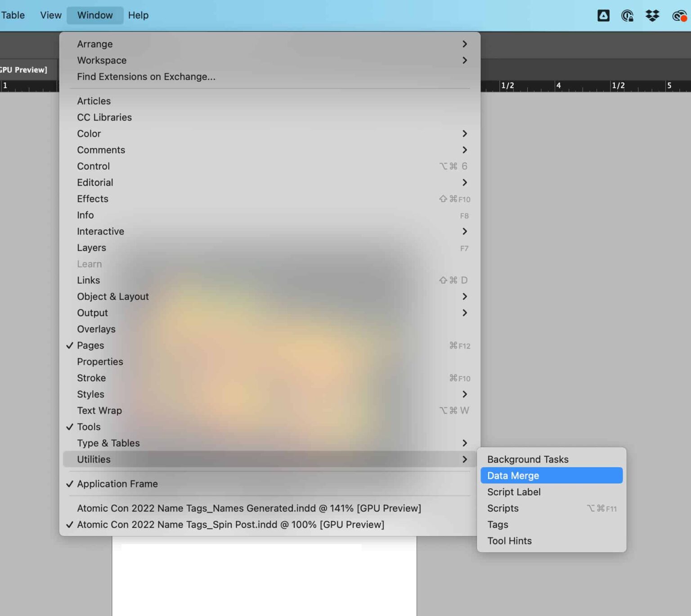Open the Color submenu

click(x=89, y=134)
